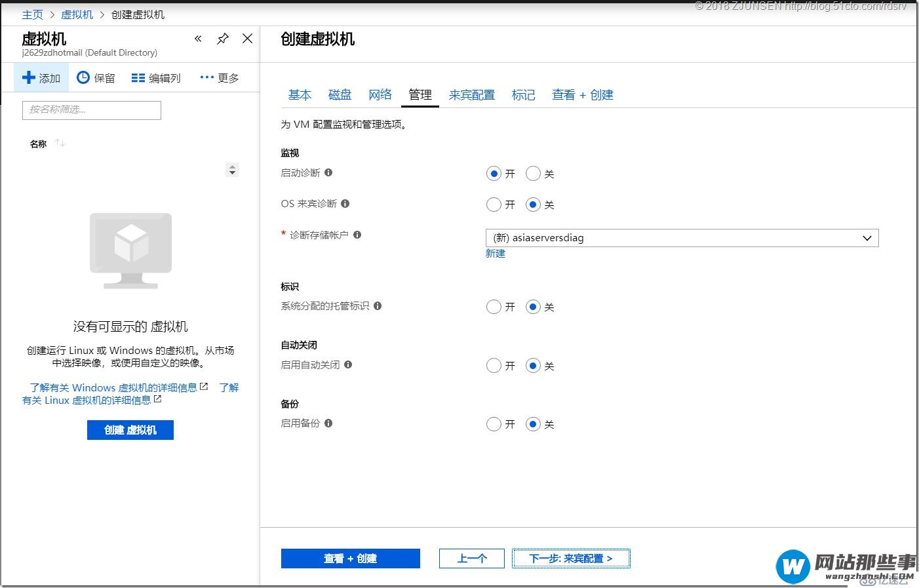919x588 pixels.
Task: Click the 添加 plus button
Action: 41,78
